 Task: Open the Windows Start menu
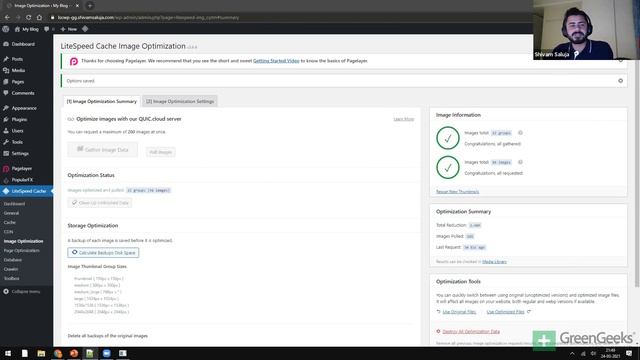click(8, 353)
